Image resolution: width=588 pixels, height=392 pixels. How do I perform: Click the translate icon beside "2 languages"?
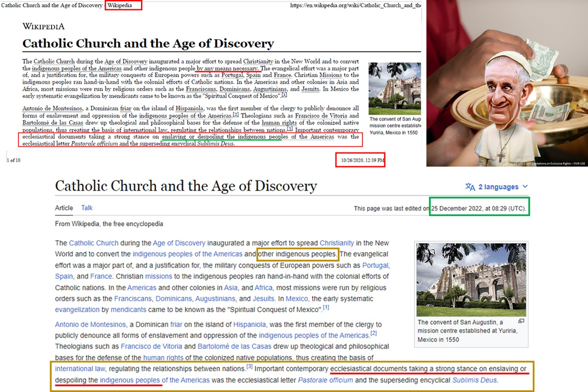(470, 187)
